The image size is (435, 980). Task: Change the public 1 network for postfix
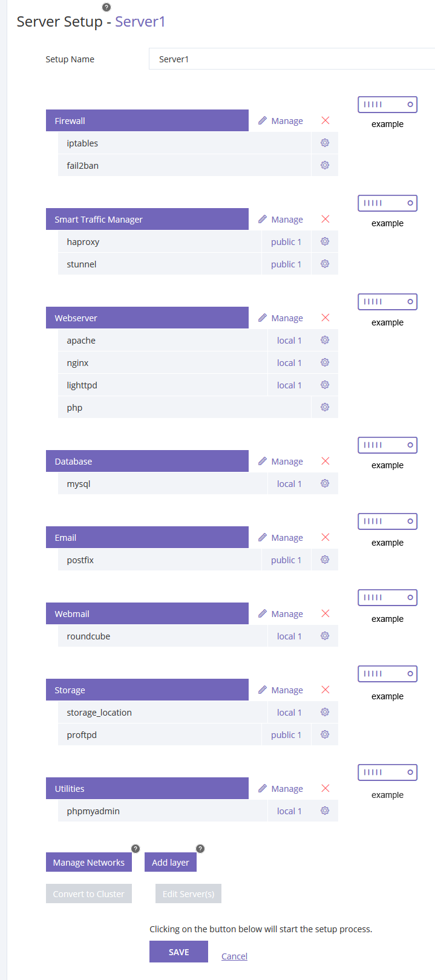click(286, 560)
